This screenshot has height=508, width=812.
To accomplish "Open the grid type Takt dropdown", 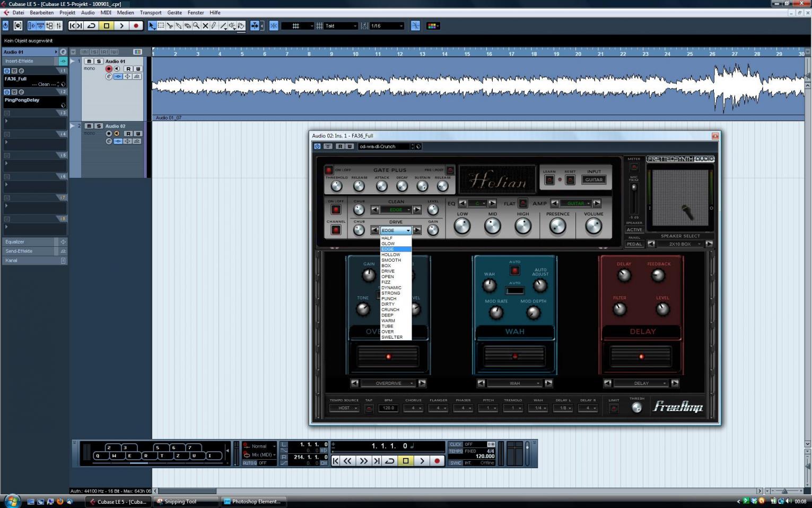I will click(x=340, y=25).
